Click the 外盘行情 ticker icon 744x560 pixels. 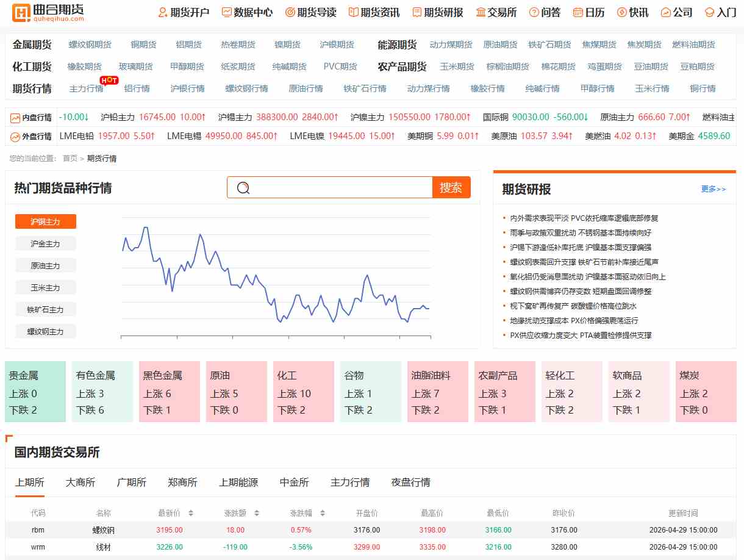tap(15, 136)
